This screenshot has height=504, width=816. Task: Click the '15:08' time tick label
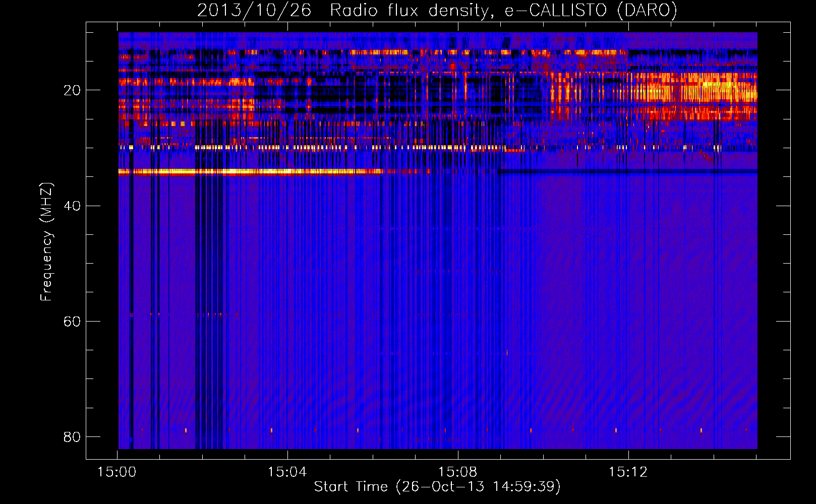tap(457, 472)
